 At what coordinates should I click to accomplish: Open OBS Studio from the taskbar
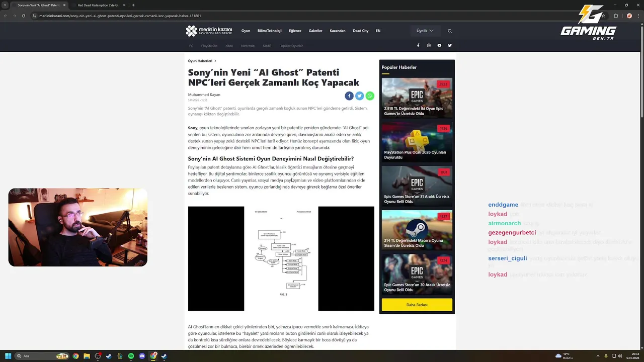tap(98, 356)
